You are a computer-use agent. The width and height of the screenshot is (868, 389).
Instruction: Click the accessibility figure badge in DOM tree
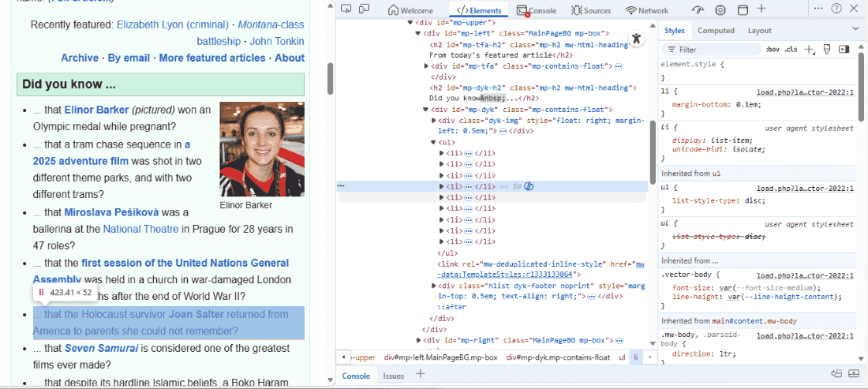tap(637, 38)
